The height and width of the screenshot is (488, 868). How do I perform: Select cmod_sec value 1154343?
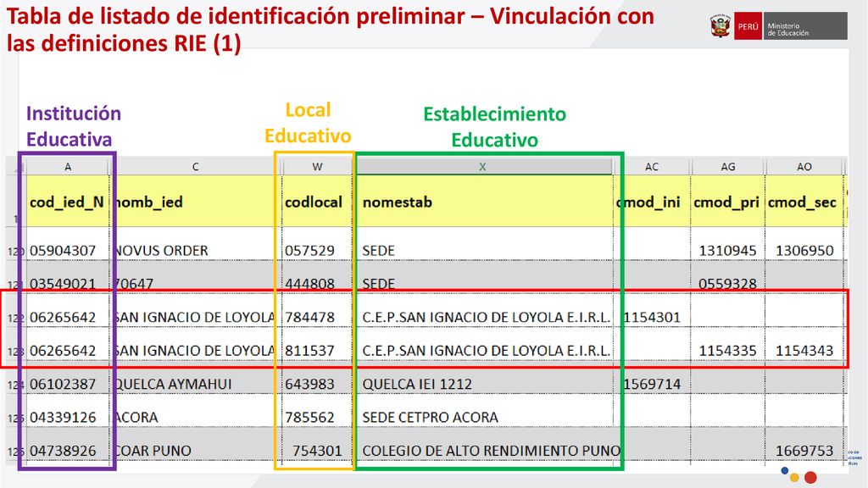point(804,344)
